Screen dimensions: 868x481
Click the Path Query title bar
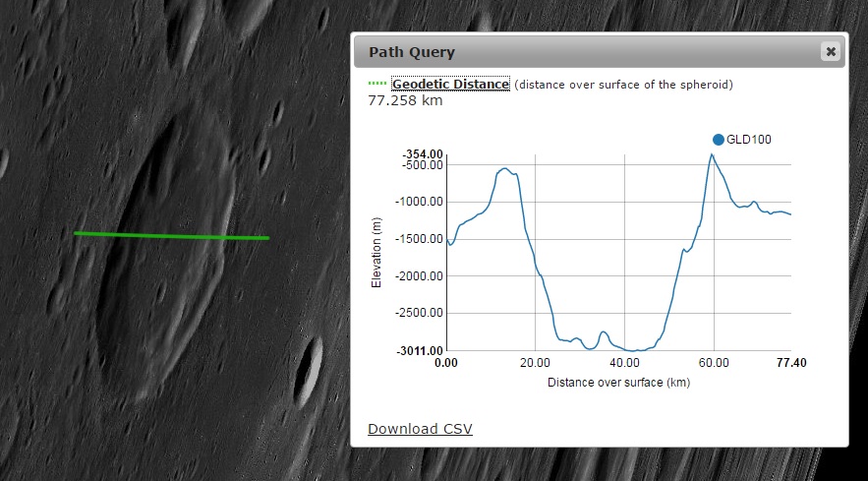pyautogui.click(x=590, y=51)
